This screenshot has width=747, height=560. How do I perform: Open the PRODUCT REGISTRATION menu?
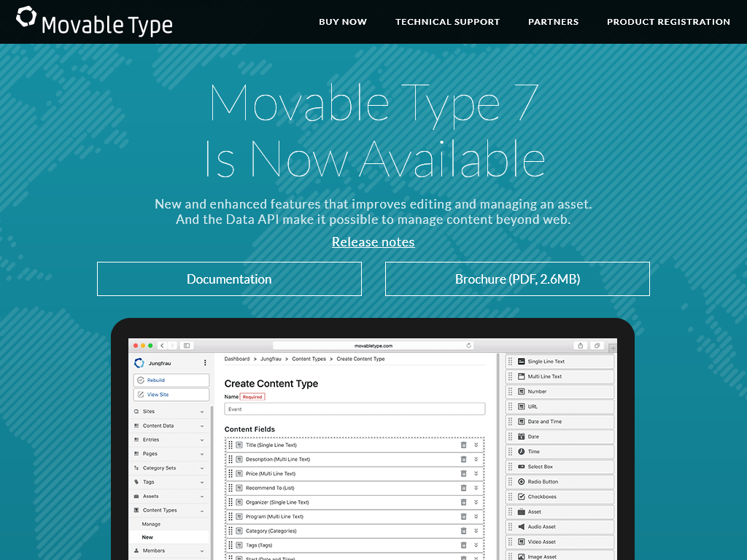[668, 22]
